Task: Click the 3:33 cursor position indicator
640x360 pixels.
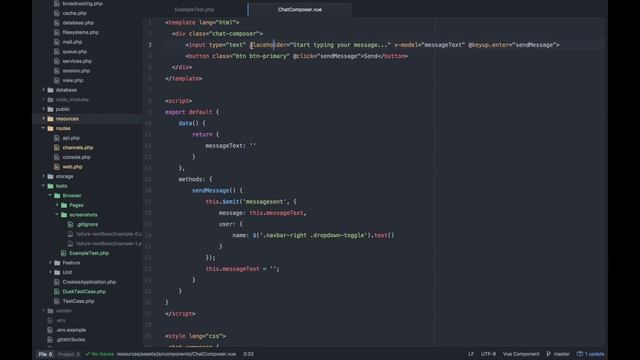Action: (248, 354)
